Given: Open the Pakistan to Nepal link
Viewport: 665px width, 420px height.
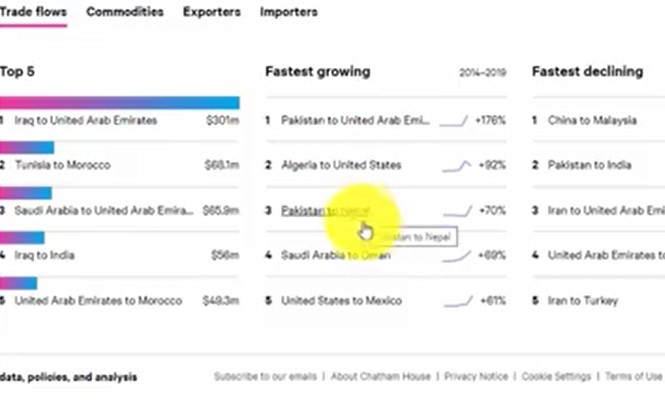Looking at the screenshot, I should tap(325, 210).
